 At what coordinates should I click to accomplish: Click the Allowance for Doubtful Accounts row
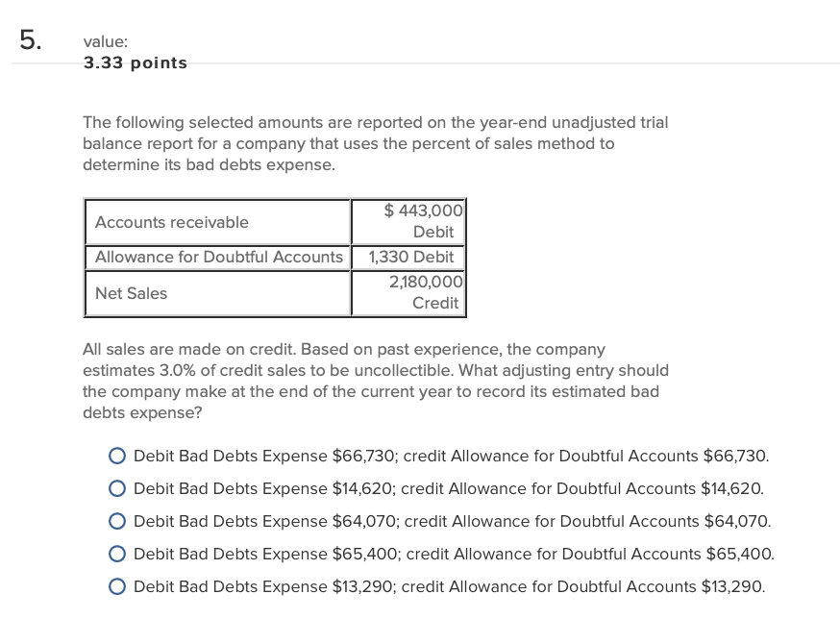(218, 257)
